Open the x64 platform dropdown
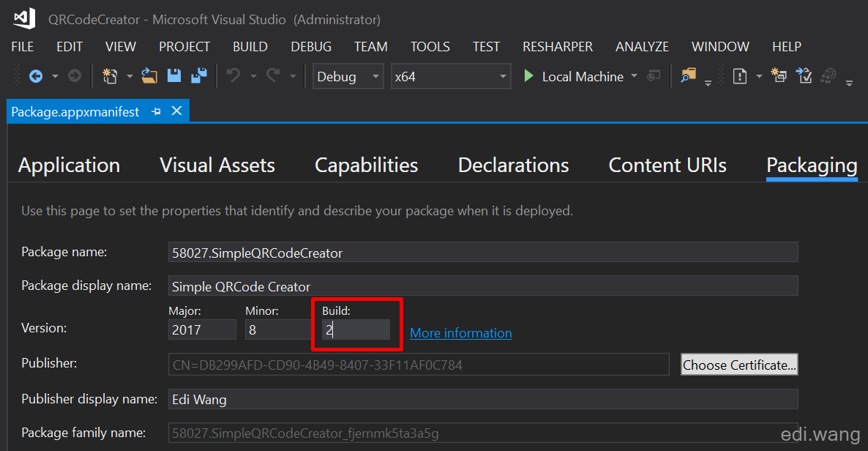868x451 pixels. (x=451, y=76)
